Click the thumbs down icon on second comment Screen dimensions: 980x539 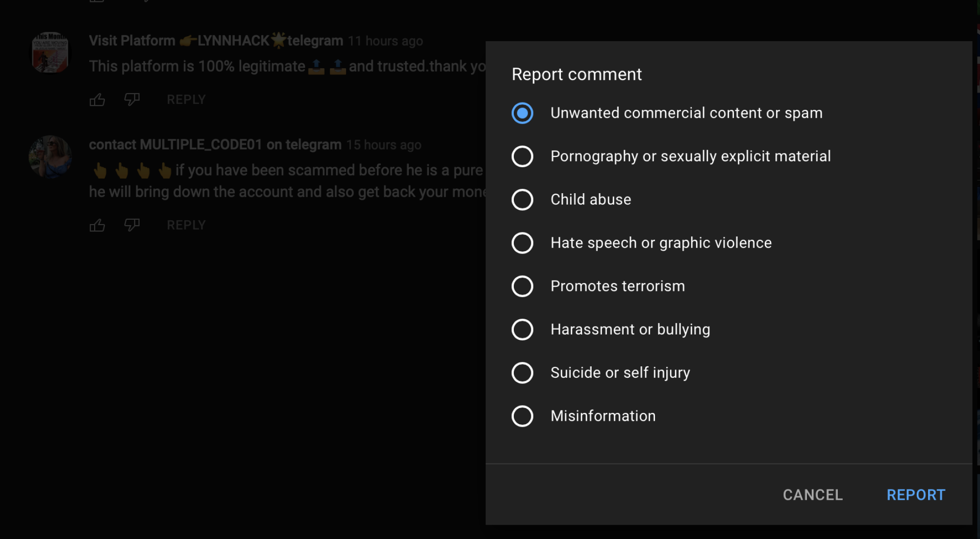tap(131, 225)
